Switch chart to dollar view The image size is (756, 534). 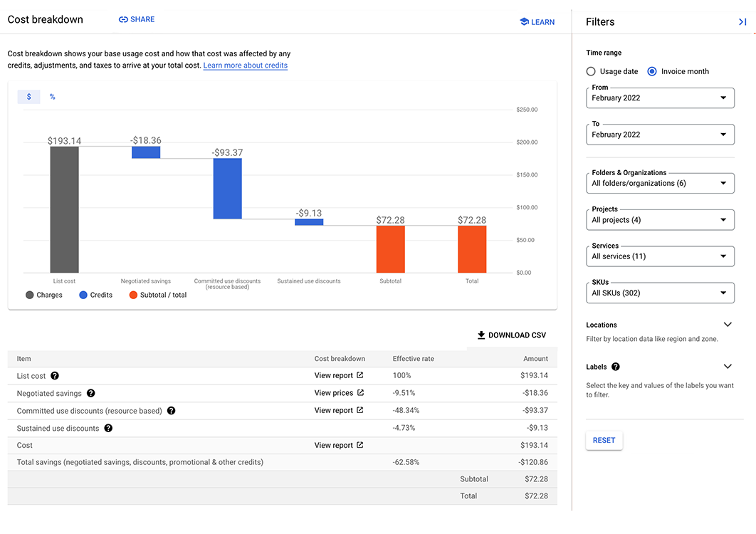pos(29,97)
